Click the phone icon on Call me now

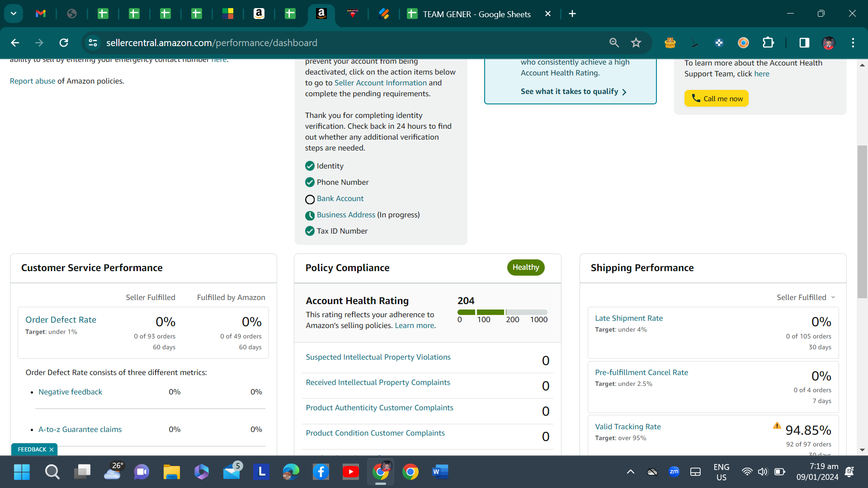click(x=696, y=99)
